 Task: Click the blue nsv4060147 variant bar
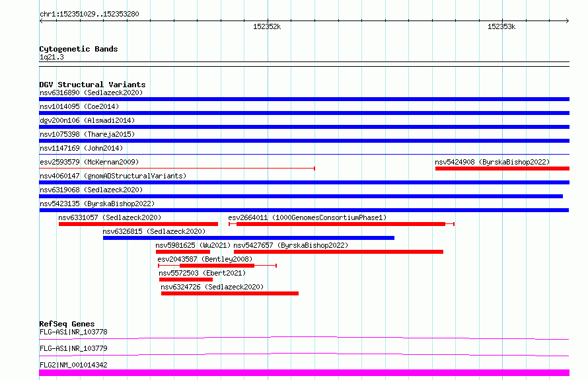304,182
